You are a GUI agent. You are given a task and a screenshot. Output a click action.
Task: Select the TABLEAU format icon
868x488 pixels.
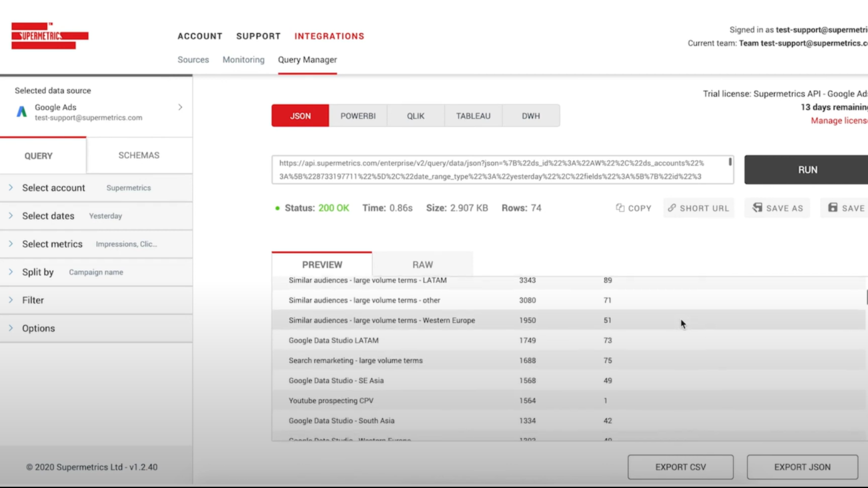tap(473, 116)
